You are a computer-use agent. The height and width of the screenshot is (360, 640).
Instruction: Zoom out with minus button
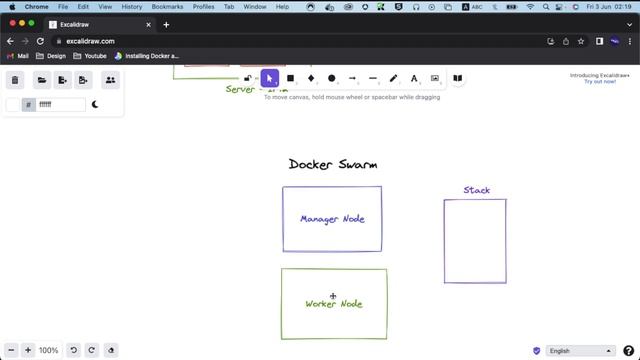(11, 350)
